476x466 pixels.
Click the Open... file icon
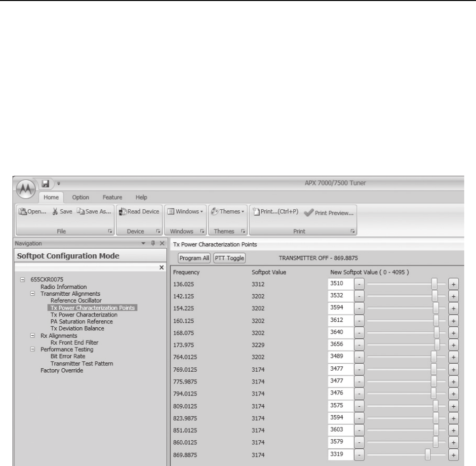(23, 212)
